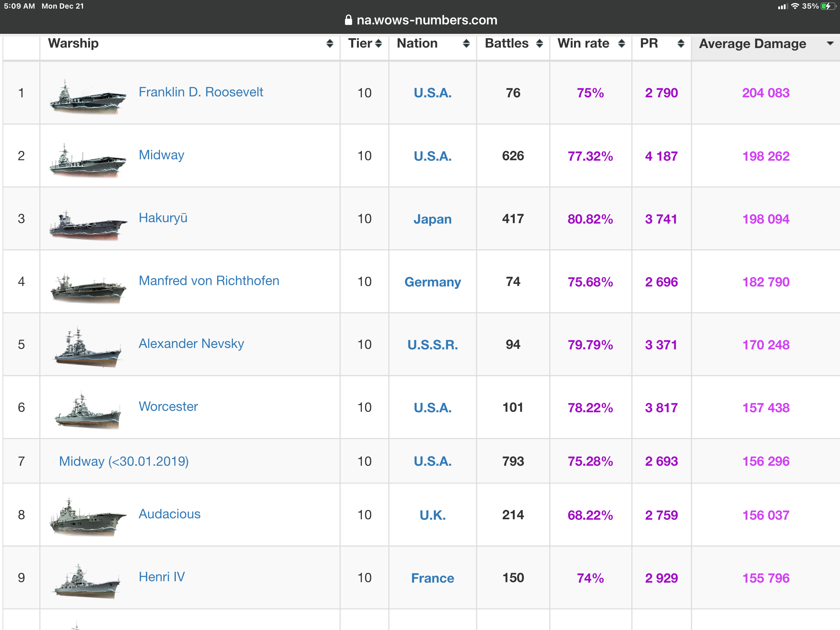The image size is (840, 630).
Task: Tap the na.wows-numbers.com address bar
Action: [x=426, y=20]
